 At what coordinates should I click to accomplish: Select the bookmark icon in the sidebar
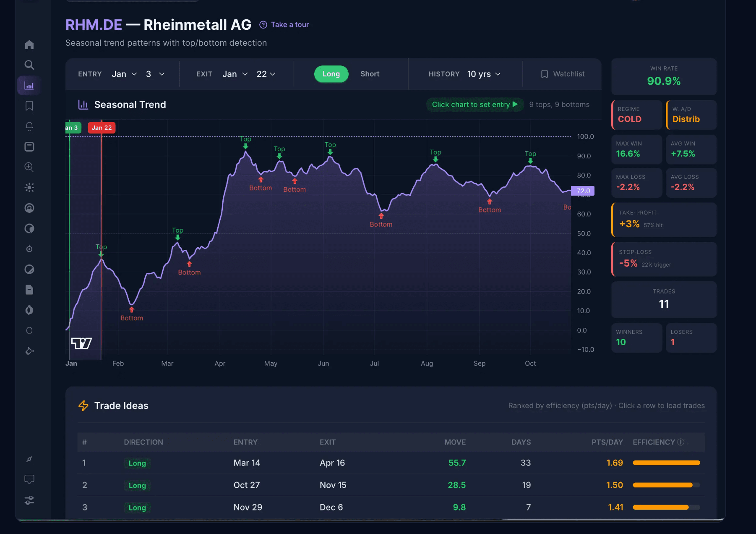pyautogui.click(x=29, y=106)
